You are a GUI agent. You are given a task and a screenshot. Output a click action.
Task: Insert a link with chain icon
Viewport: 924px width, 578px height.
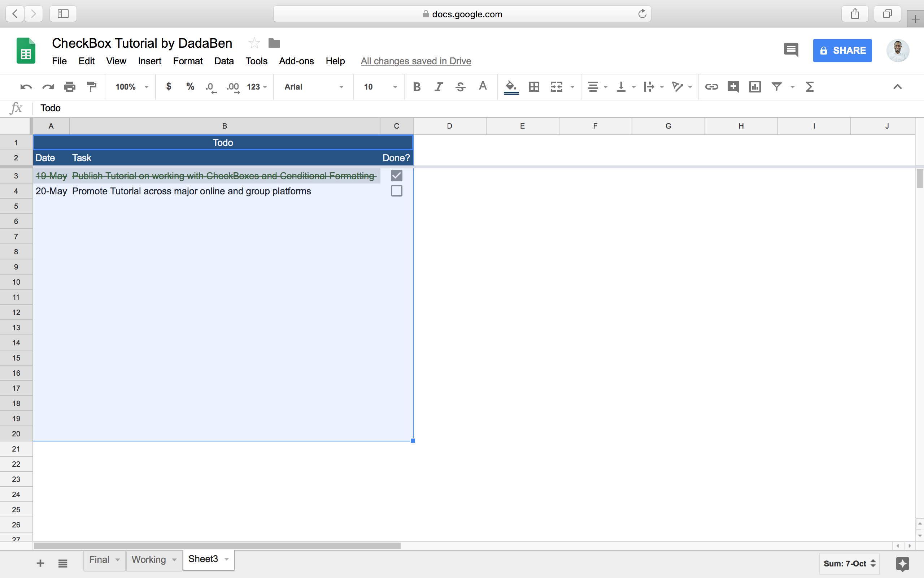point(711,87)
